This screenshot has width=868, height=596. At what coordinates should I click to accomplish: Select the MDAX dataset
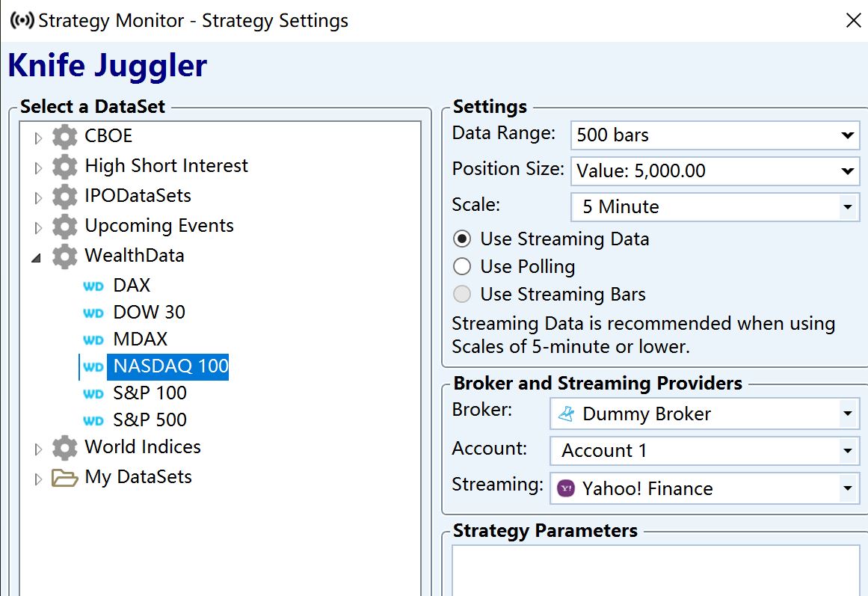[x=140, y=339]
